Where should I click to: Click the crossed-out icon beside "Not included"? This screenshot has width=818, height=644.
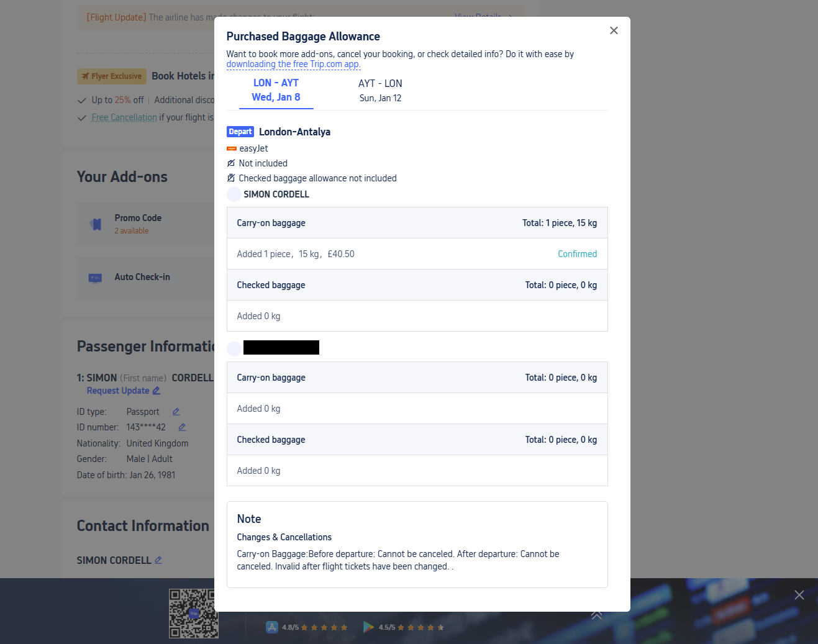(x=231, y=163)
